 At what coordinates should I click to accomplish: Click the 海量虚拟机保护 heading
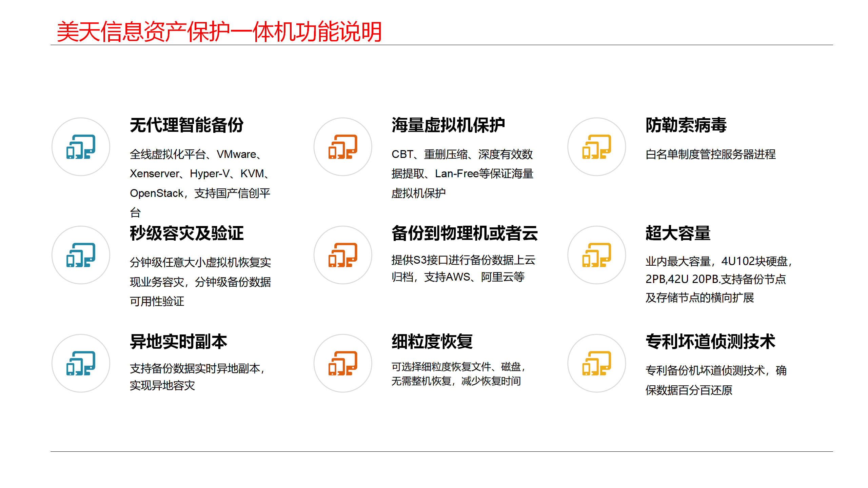(x=448, y=125)
